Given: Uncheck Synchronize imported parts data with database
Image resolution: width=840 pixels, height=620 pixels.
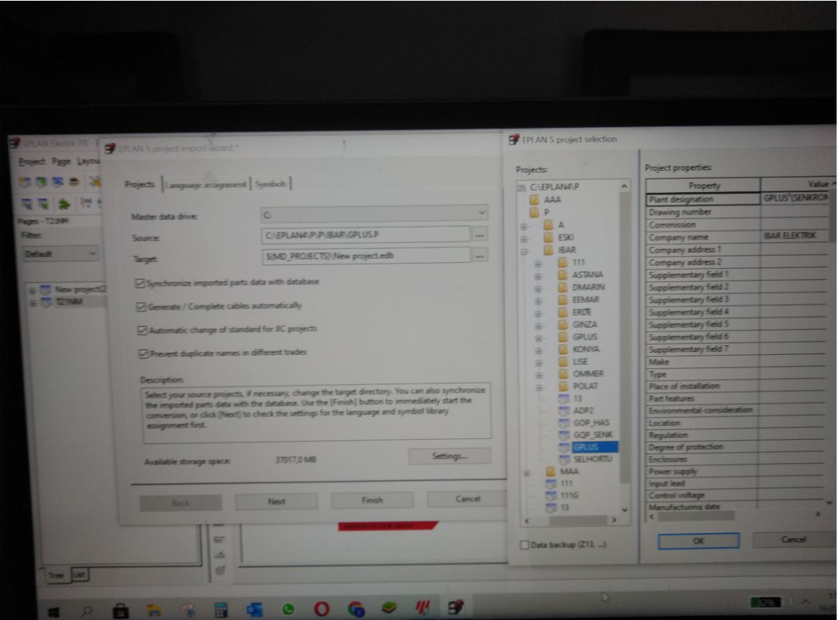Looking at the screenshot, I should coord(140,283).
